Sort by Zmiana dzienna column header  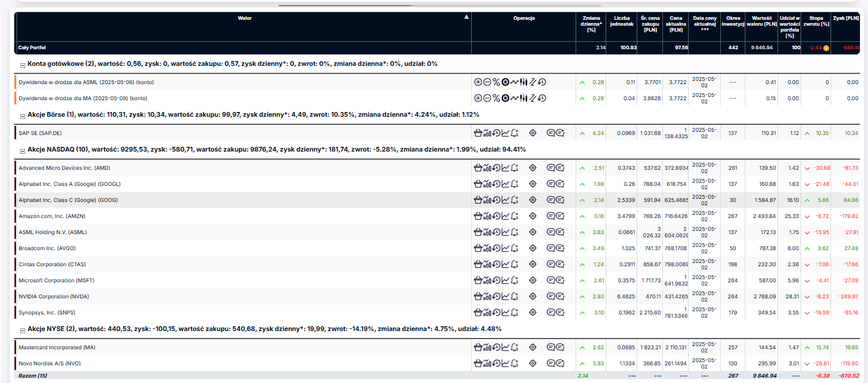(591, 24)
